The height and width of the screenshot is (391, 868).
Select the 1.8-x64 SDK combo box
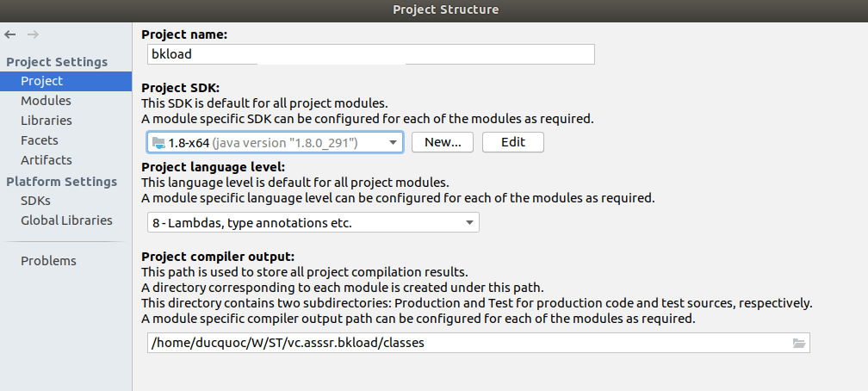pos(276,143)
